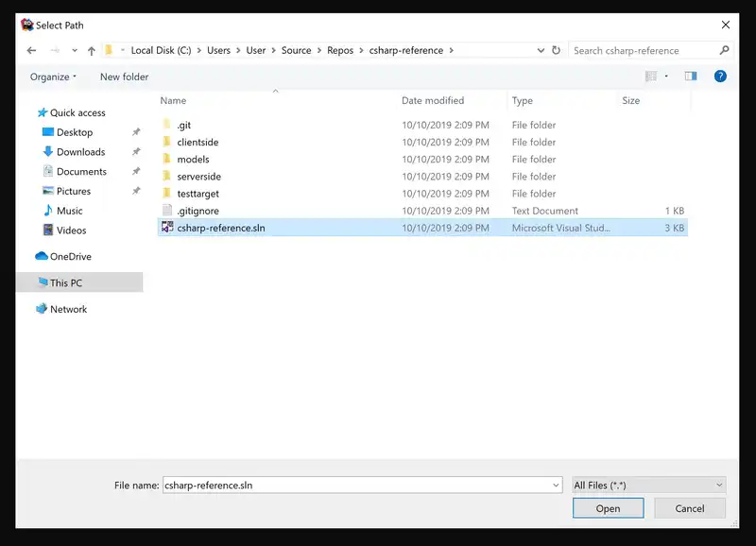Screen dimensions: 756x546
Task: Open OneDrive in the navigation pane
Action: point(70,256)
